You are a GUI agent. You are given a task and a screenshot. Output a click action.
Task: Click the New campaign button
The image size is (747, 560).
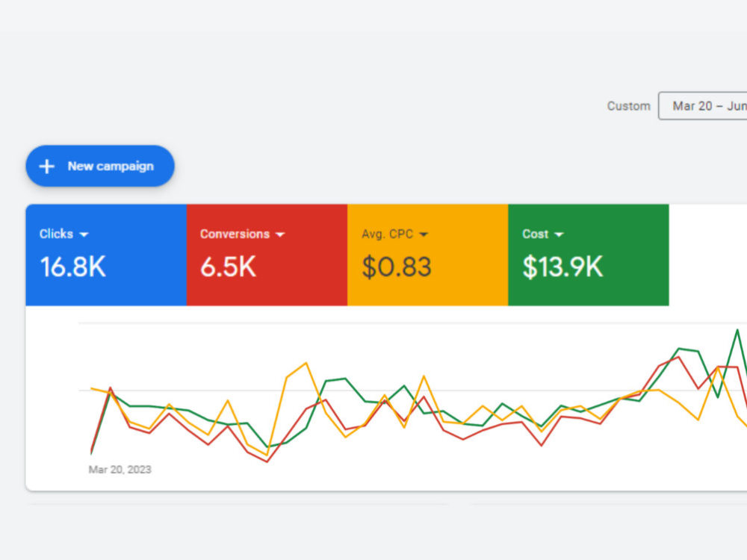pos(100,166)
